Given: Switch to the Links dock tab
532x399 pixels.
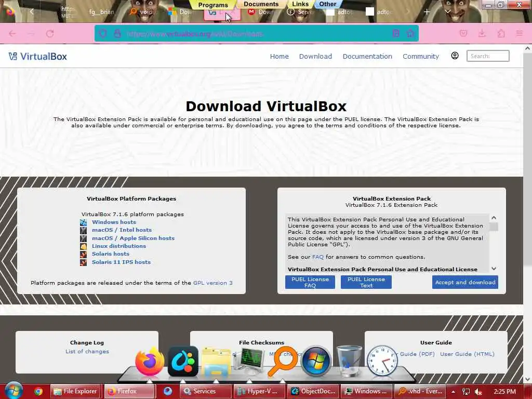Looking at the screenshot, I should (x=300, y=4).
